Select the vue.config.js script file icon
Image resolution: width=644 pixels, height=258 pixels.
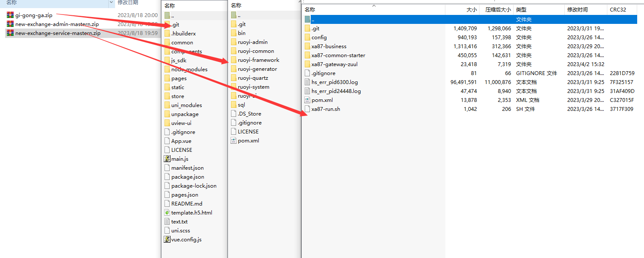tap(167, 239)
